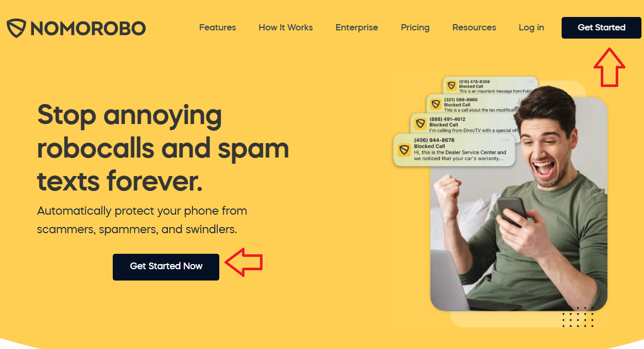View the Pricing page
Screen dimensions: 644x349
[x=415, y=28]
